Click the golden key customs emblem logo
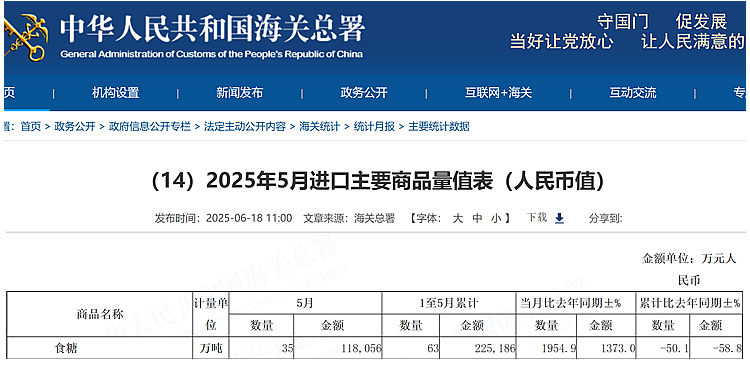The width and height of the screenshot is (750, 365). 25,37
